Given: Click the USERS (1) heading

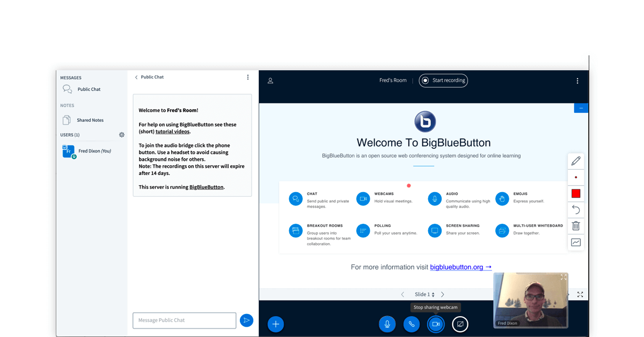Looking at the screenshot, I should tap(70, 135).
